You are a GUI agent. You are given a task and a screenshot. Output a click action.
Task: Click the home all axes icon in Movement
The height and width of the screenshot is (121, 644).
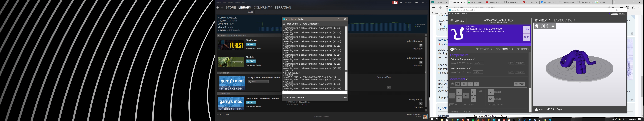pos(452,84)
